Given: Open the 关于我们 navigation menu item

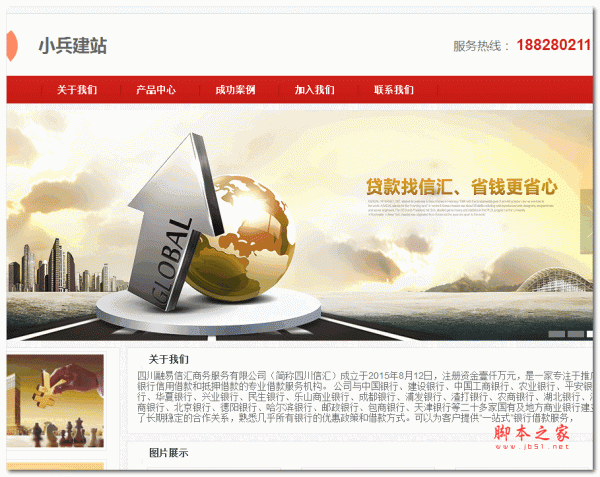Looking at the screenshot, I should point(77,90).
